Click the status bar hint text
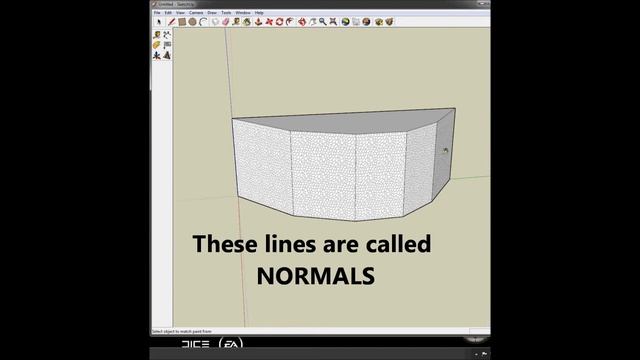 182,331
